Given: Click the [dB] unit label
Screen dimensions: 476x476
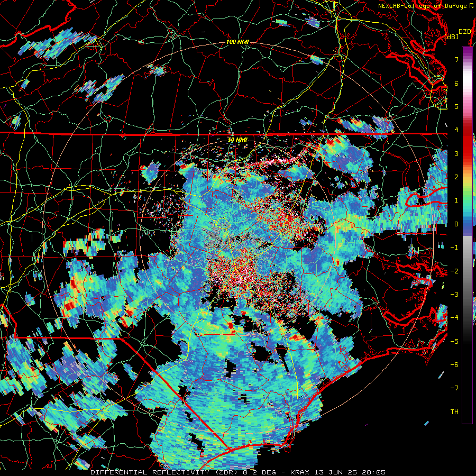Looking at the screenshot, I should 452,36.
